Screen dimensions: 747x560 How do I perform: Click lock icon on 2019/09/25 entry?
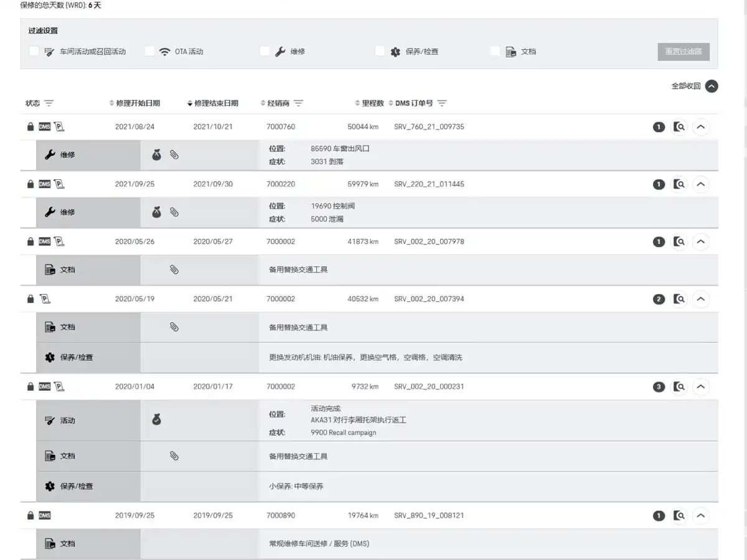point(31,515)
